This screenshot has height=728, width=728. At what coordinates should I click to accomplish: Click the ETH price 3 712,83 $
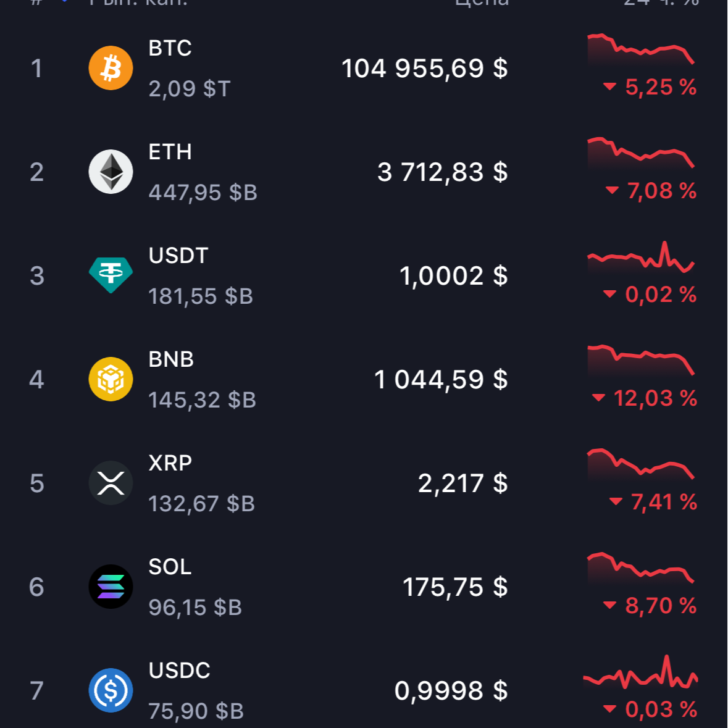(442, 172)
